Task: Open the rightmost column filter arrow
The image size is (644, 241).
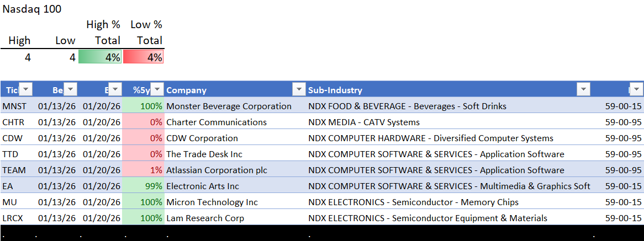Action: (637, 90)
